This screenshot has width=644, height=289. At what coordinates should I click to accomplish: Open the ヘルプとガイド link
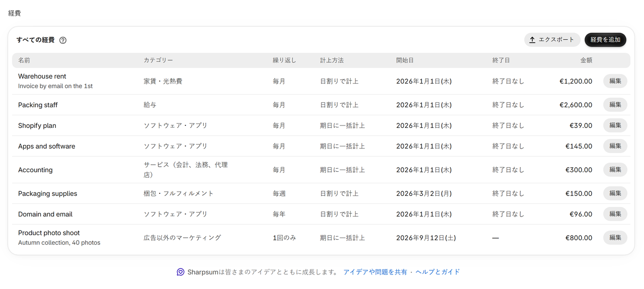pos(437,272)
